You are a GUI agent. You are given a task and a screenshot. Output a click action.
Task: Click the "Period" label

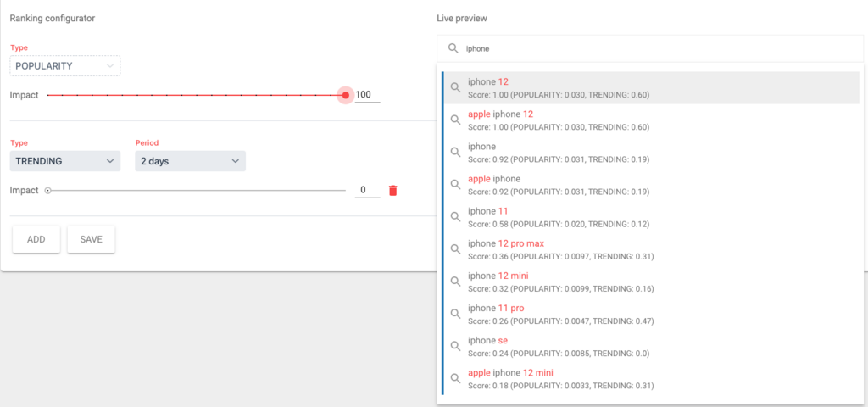[147, 142]
